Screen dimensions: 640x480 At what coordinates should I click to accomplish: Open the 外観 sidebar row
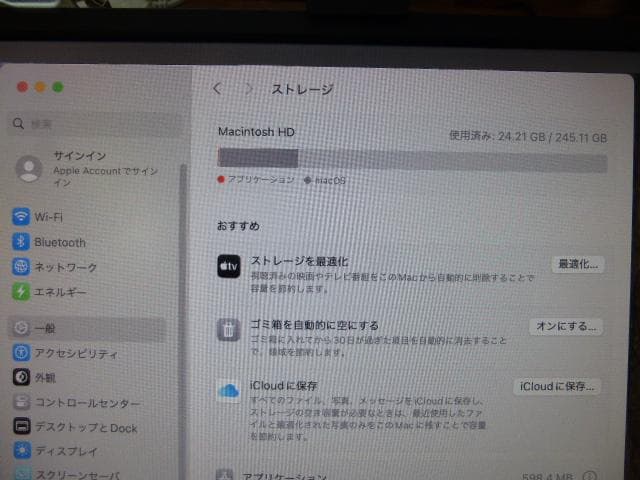88,378
